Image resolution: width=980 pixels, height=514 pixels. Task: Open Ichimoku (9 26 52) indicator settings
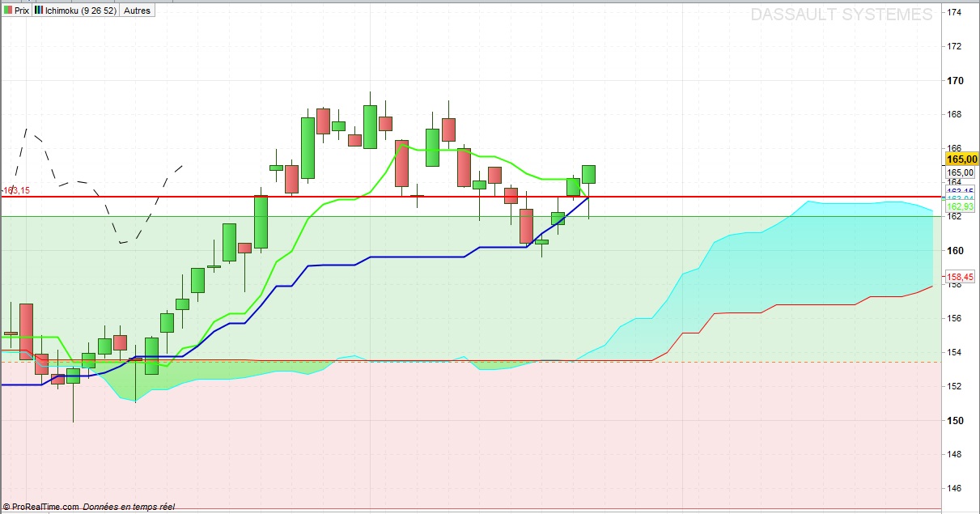[x=81, y=11]
